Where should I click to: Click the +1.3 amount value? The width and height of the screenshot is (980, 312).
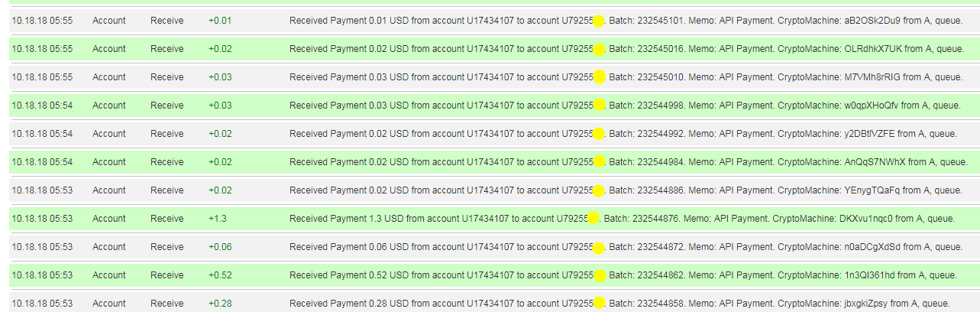coord(217,219)
